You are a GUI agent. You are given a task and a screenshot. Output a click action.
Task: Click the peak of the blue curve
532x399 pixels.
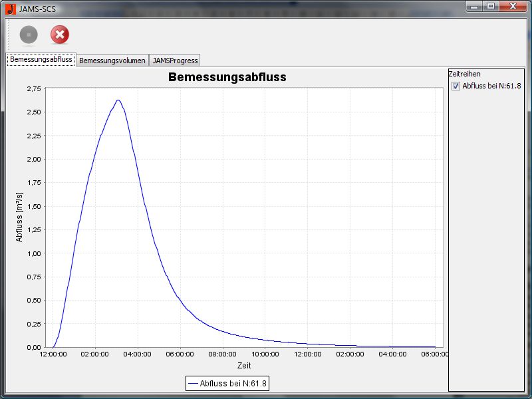(x=118, y=100)
